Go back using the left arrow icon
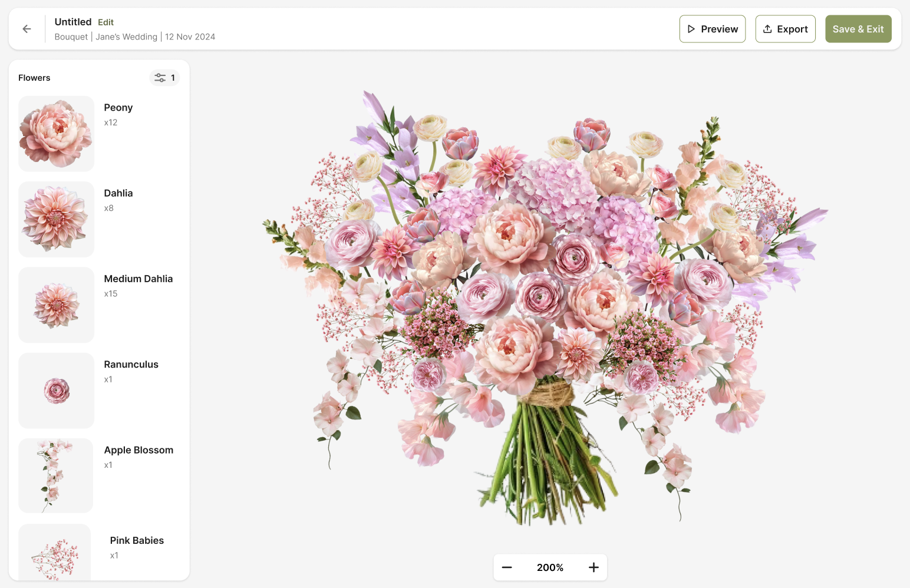 [x=27, y=29]
